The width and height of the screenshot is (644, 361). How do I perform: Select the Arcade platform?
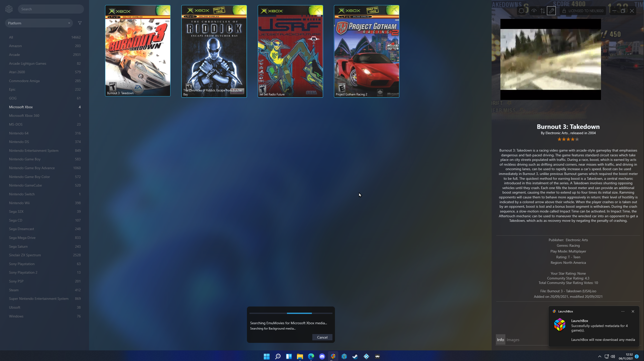point(45,55)
